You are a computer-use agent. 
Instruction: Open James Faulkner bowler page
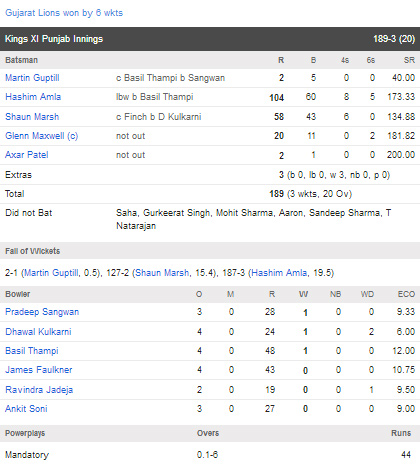39,370
